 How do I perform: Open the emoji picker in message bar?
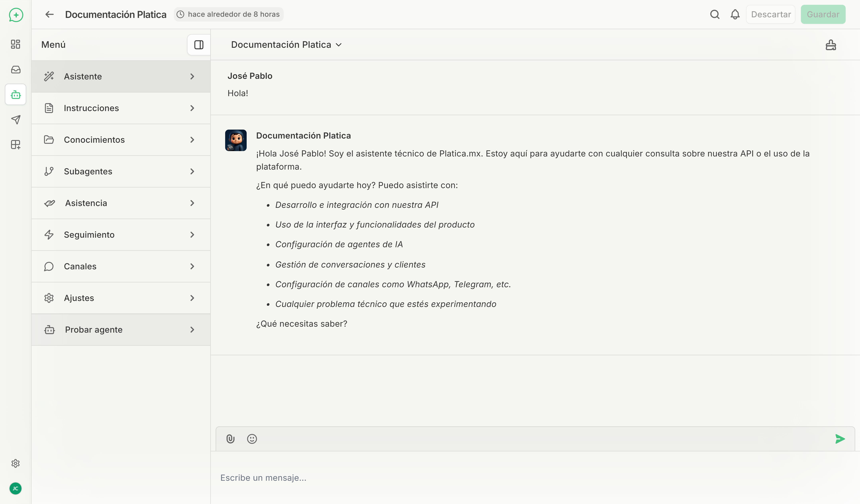pyautogui.click(x=252, y=439)
